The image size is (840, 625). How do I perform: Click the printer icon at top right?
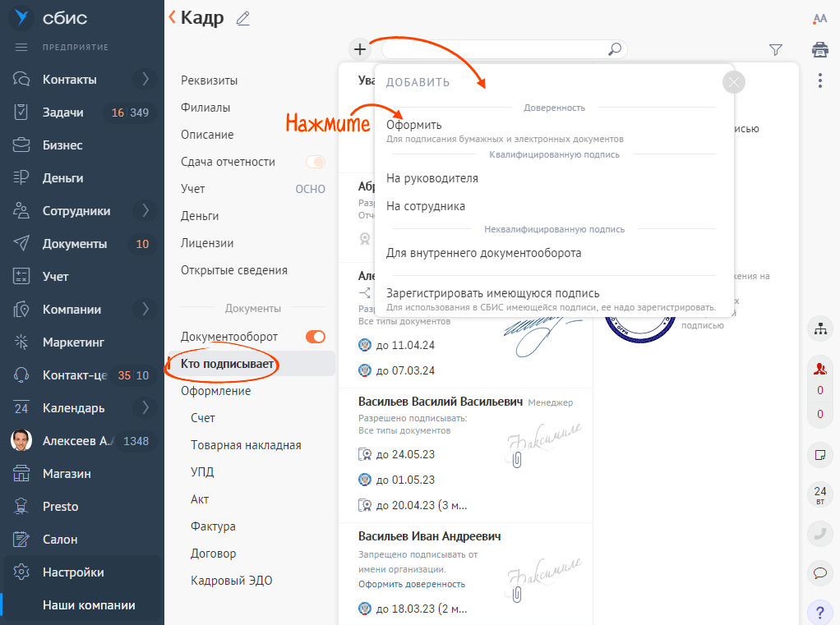click(x=819, y=50)
